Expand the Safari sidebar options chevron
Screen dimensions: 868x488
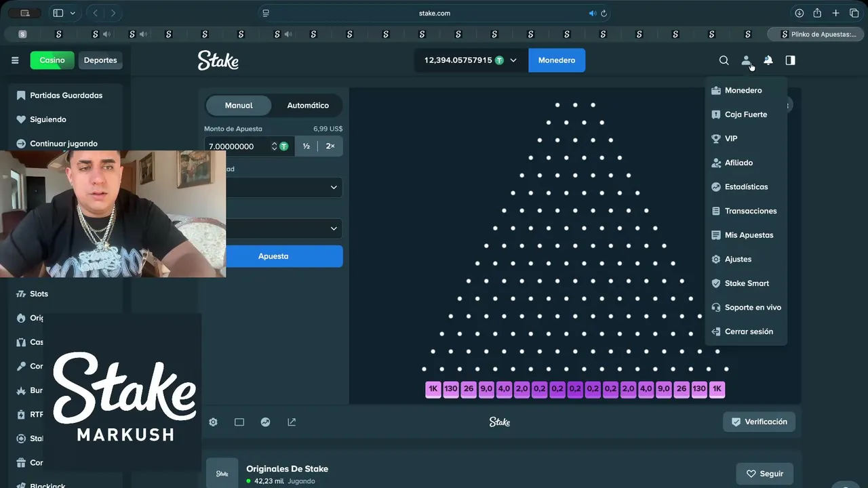[73, 13]
